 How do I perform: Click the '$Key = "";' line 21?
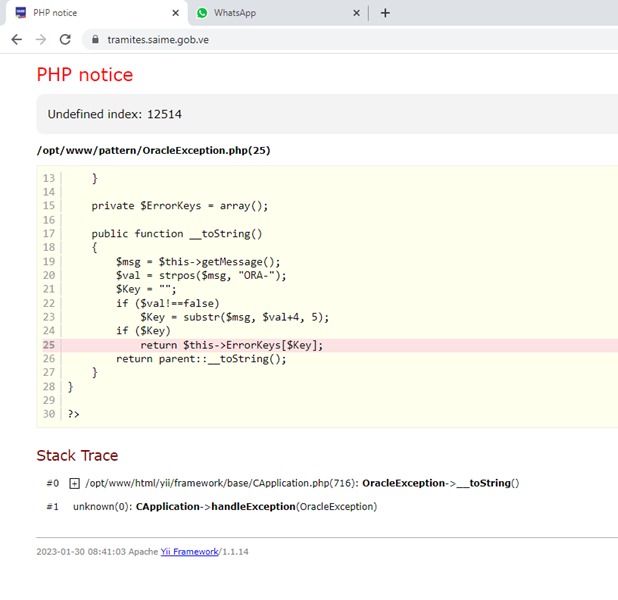pos(146,289)
